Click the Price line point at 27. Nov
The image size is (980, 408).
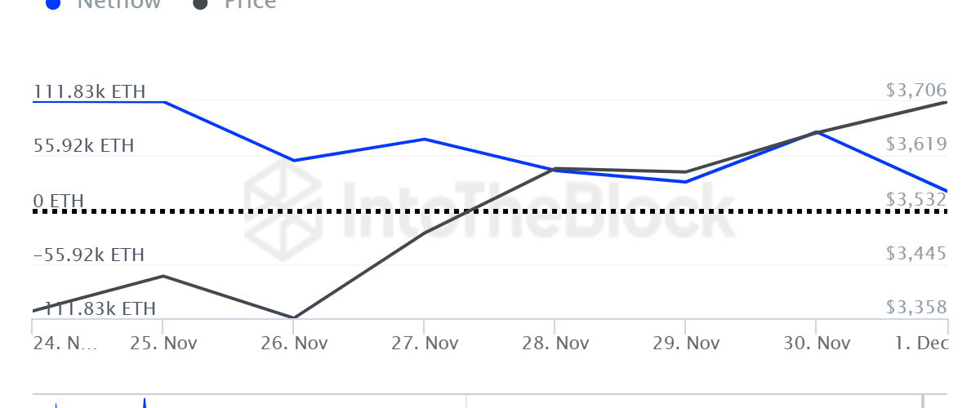[425, 233]
